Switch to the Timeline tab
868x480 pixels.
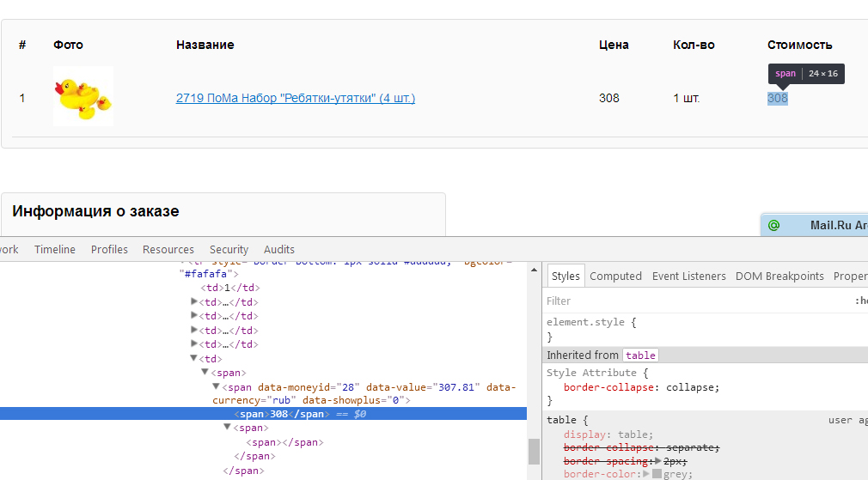pyautogui.click(x=55, y=249)
